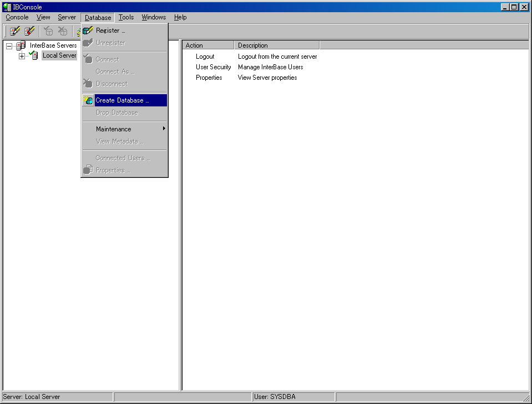Screen dimensions: 532x404
Task: Select the Local Server tree node
Action: coord(59,55)
